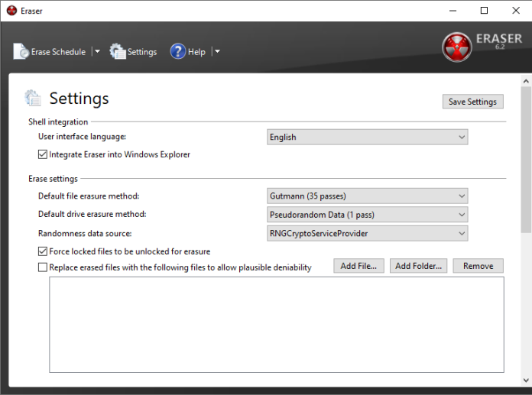Uncheck Integrate Eraser into Windows Explorer
This screenshot has height=395, width=532.
[42, 154]
